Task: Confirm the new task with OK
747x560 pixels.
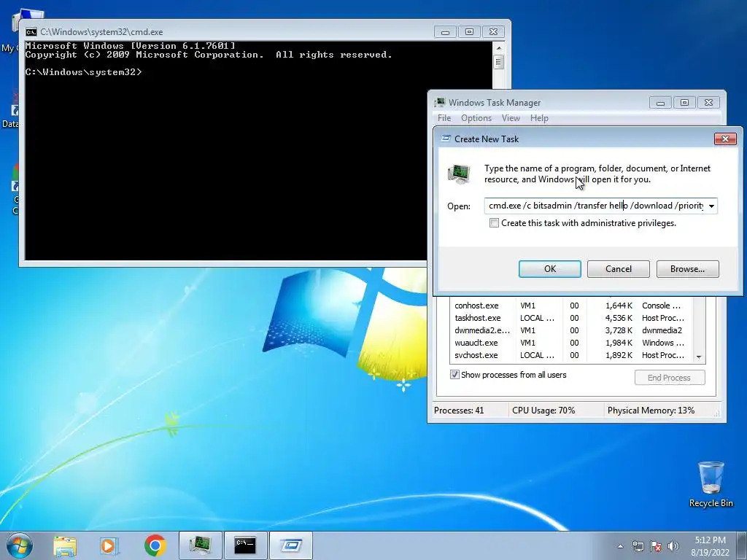Action: coord(550,268)
